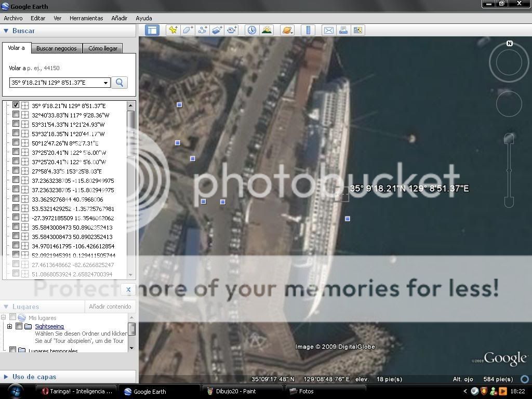Switch to the Cómo llegar tab
The height and width of the screenshot is (399, 532).
click(103, 48)
